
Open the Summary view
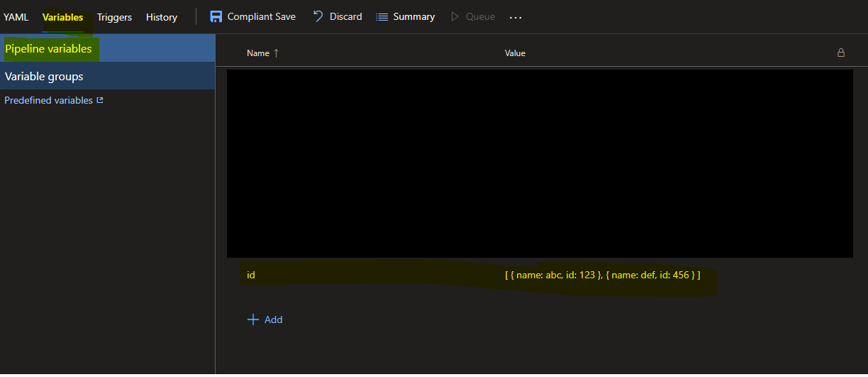pyautogui.click(x=414, y=16)
